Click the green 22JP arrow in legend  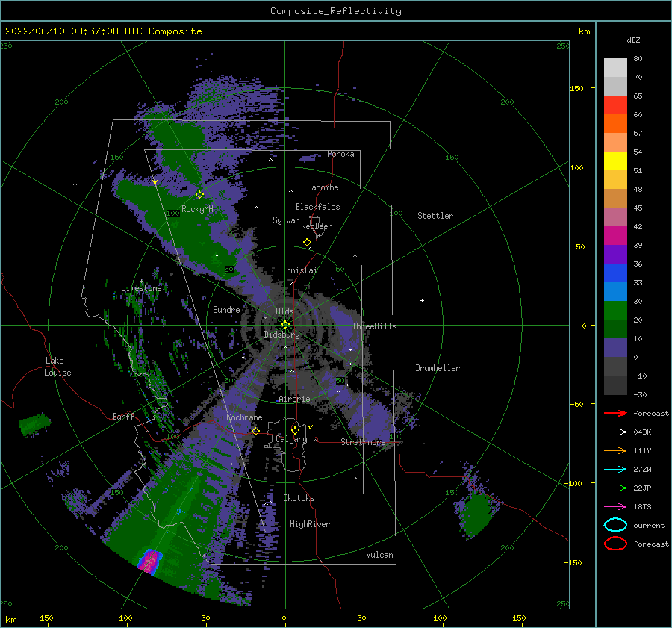coord(615,488)
